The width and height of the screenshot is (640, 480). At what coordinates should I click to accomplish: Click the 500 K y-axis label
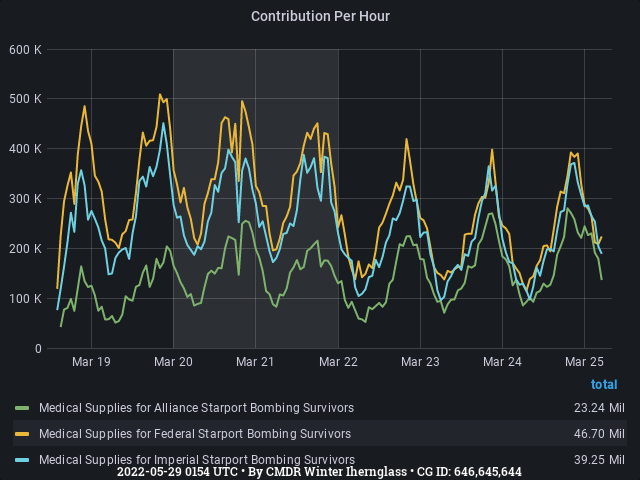click(x=25, y=99)
